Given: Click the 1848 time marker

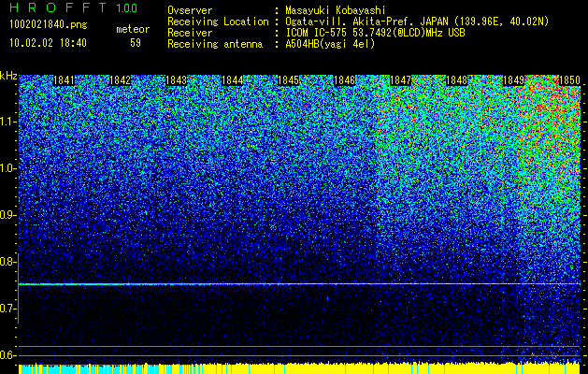Looking at the screenshot, I should tap(457, 80).
